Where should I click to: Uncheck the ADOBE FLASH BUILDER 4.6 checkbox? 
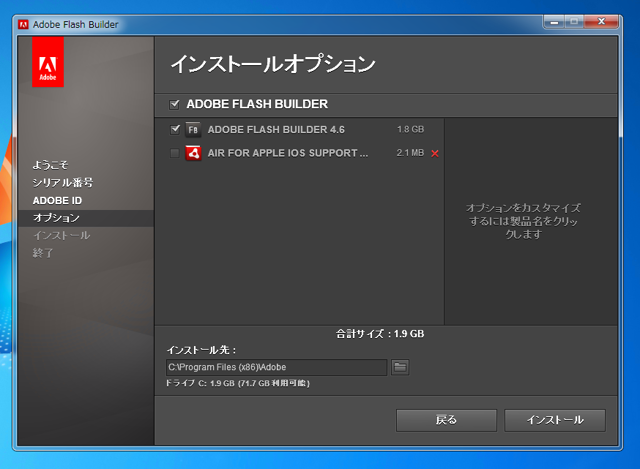[175, 130]
